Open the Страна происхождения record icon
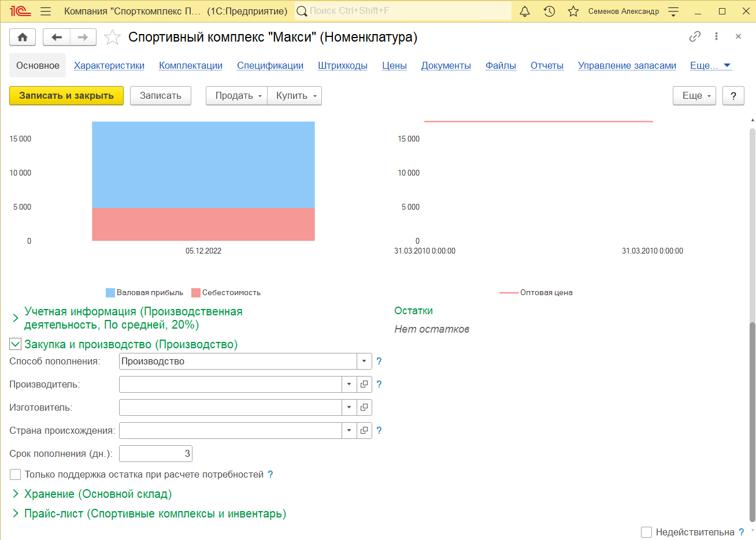This screenshot has width=756, height=540. [x=364, y=430]
